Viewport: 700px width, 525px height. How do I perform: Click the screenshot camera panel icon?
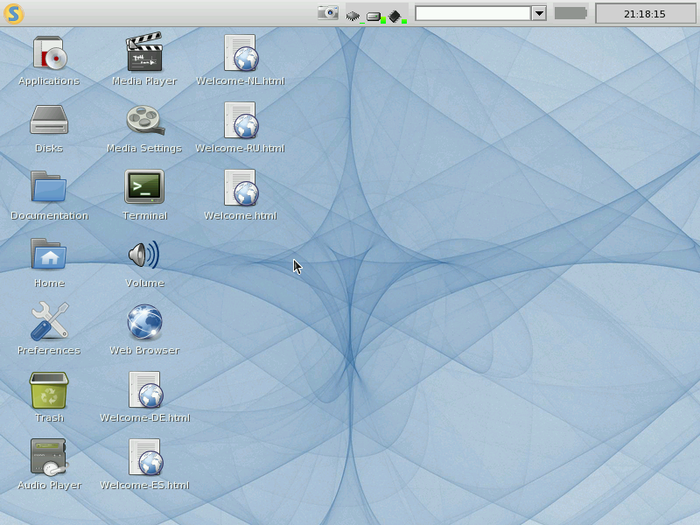coord(328,13)
